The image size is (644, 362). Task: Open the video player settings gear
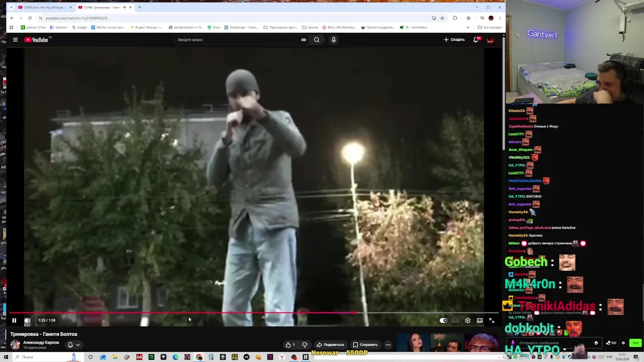[467, 320]
